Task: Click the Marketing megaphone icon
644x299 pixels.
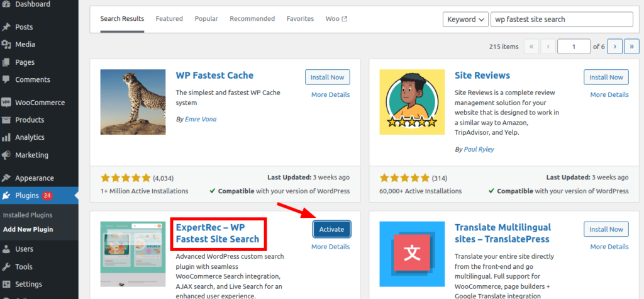Action: point(6,155)
